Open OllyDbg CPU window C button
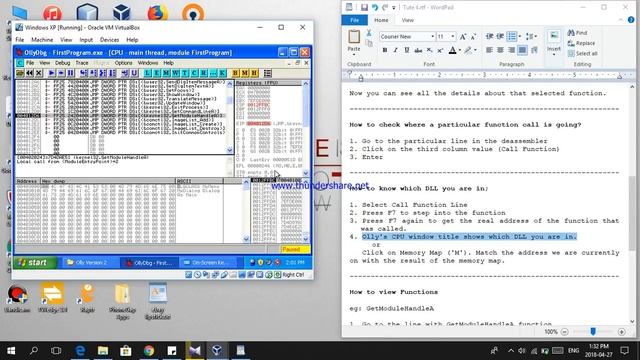 pos(194,73)
